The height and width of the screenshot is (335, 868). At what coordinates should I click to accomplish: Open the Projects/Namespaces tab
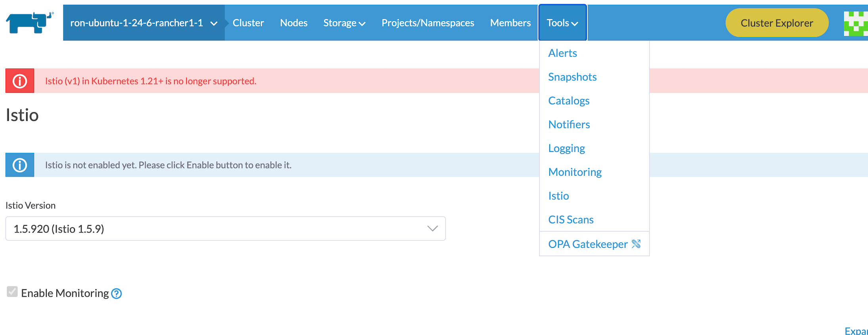pyautogui.click(x=428, y=23)
